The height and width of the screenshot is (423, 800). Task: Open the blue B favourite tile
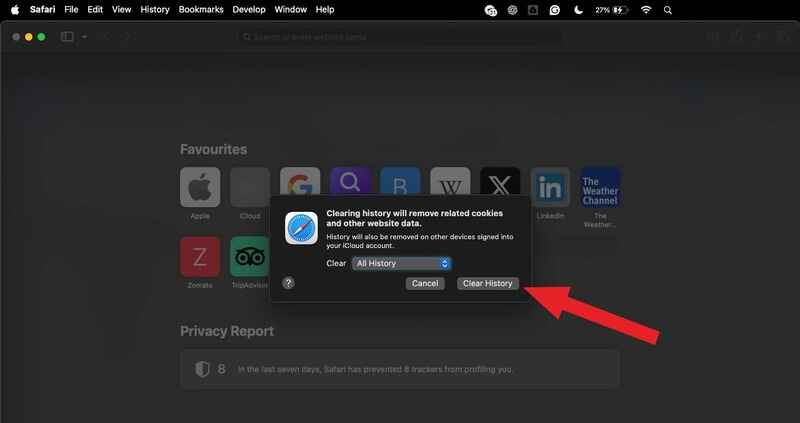point(400,182)
